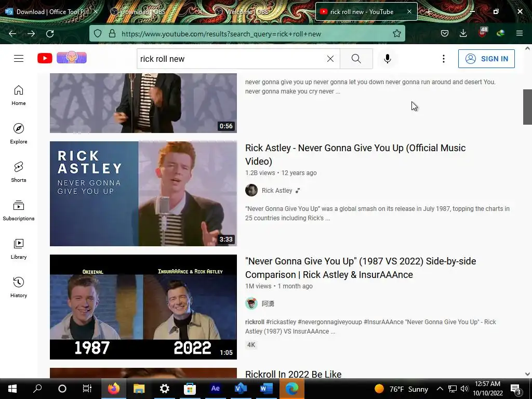Open YouTube settings three-dot menu
Image resolution: width=532 pixels, height=399 pixels.
(444, 59)
